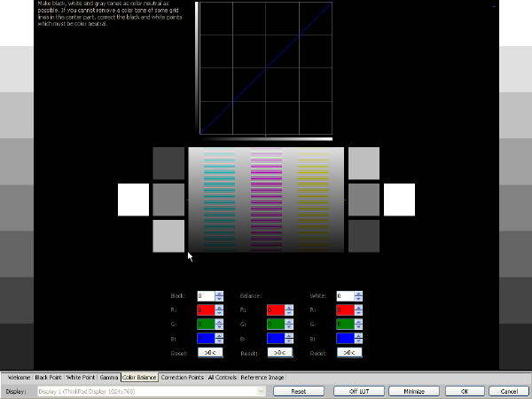
Task: Reset the Balance column values
Action: point(278,352)
